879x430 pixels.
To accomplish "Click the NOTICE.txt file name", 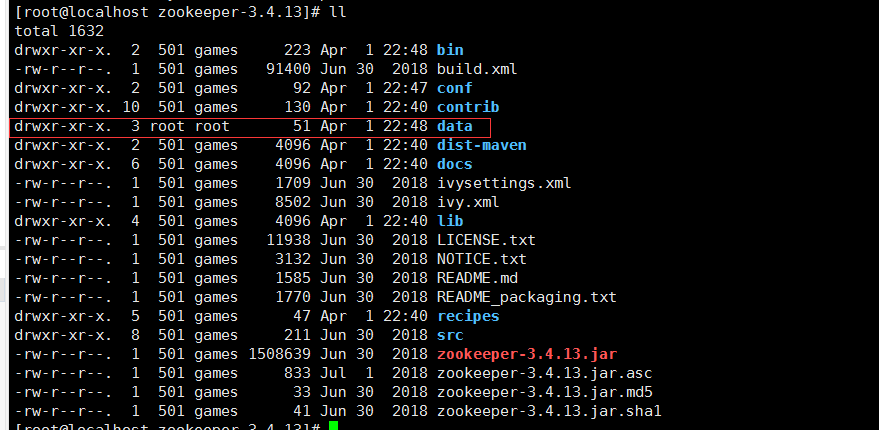I will pos(482,259).
